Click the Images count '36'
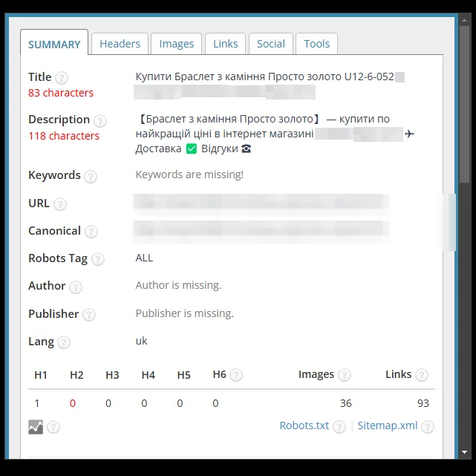476x476 pixels. (346, 403)
